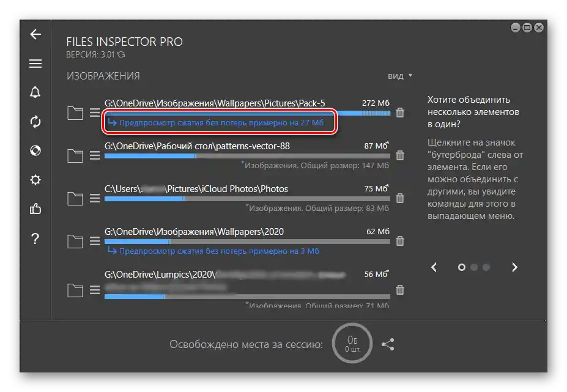
Task: Click version update check icon
Action: (121, 54)
